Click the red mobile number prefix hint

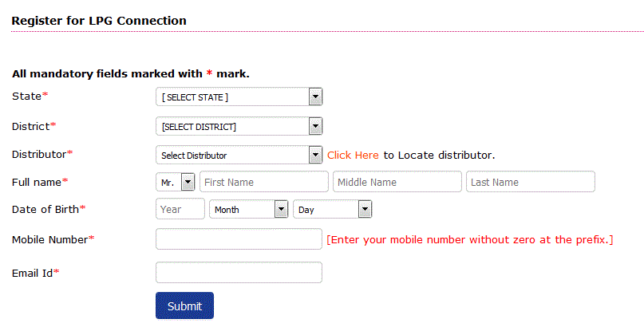coord(470,239)
